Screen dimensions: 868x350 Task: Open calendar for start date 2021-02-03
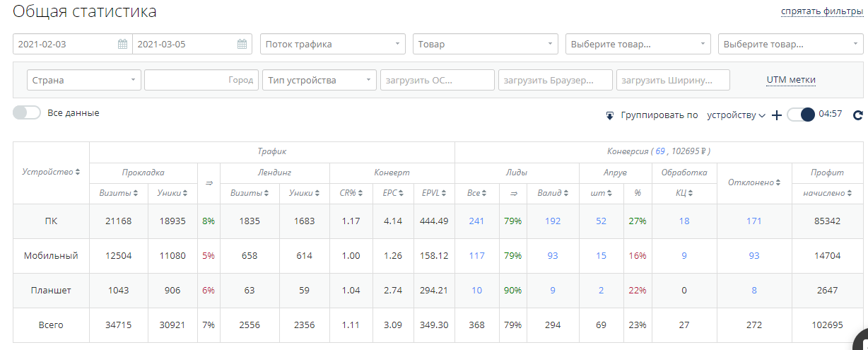(122, 44)
